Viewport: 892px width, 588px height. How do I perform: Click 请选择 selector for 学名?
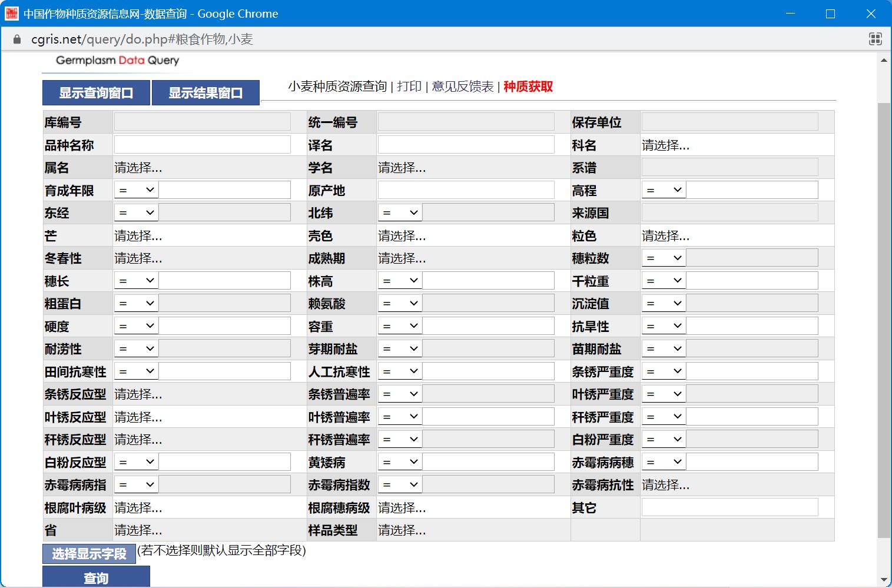click(x=402, y=168)
